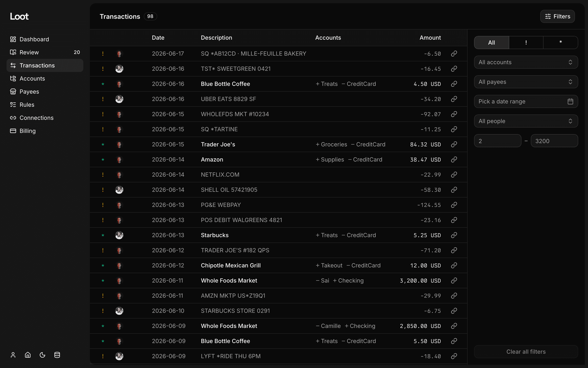Click the avatar on UBER EATS row
The image size is (588, 368).
pos(119,99)
